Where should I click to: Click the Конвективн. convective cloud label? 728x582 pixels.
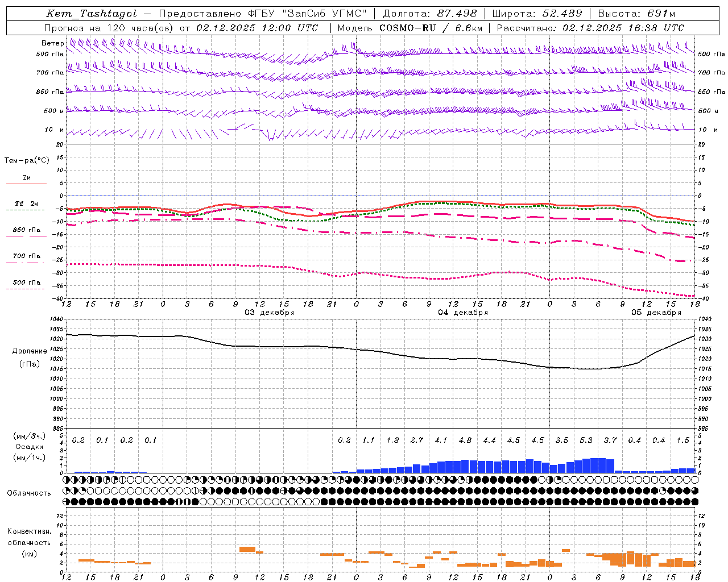(x=30, y=532)
